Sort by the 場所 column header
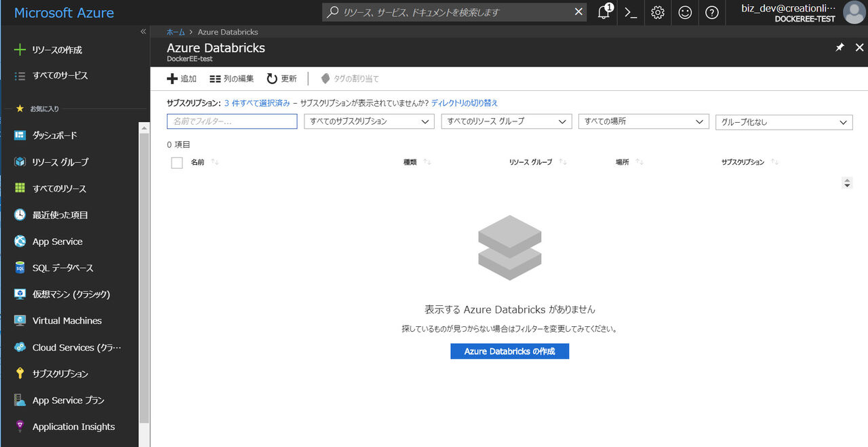The width and height of the screenshot is (868, 447). pos(622,163)
